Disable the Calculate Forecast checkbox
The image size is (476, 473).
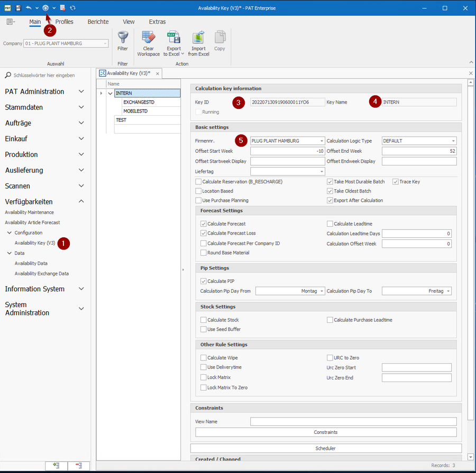coord(203,223)
